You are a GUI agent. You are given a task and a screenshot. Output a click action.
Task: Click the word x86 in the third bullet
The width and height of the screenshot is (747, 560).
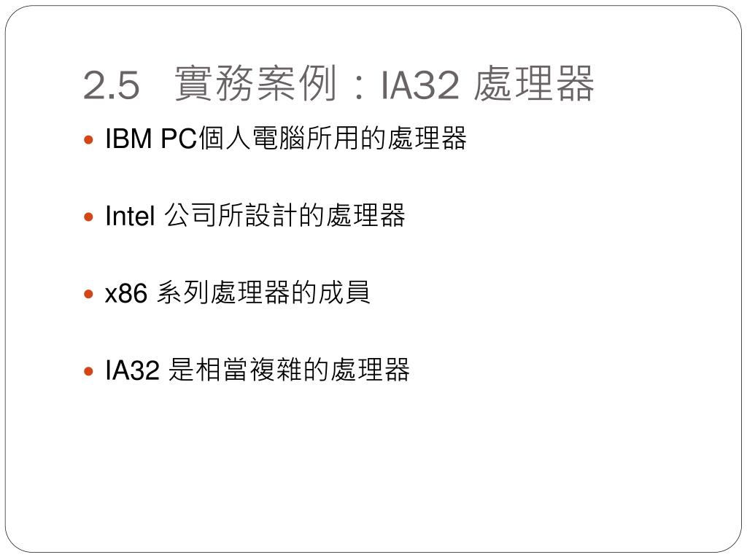125,293
